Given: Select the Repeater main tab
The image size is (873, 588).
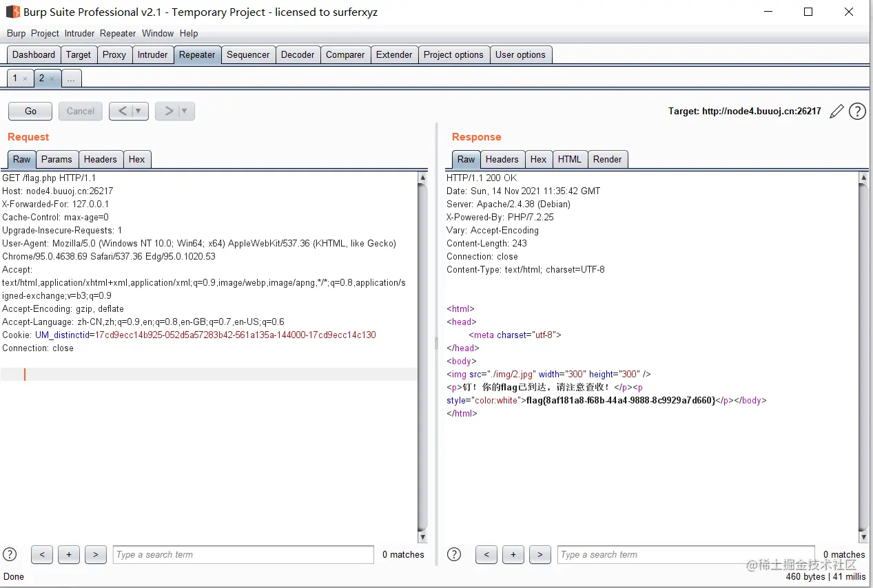Looking at the screenshot, I should click(x=197, y=54).
